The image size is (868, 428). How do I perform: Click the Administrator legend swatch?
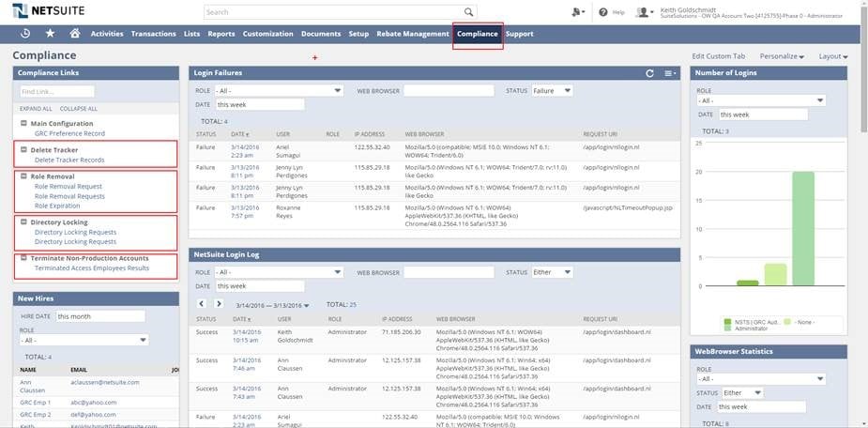pyautogui.click(x=728, y=329)
